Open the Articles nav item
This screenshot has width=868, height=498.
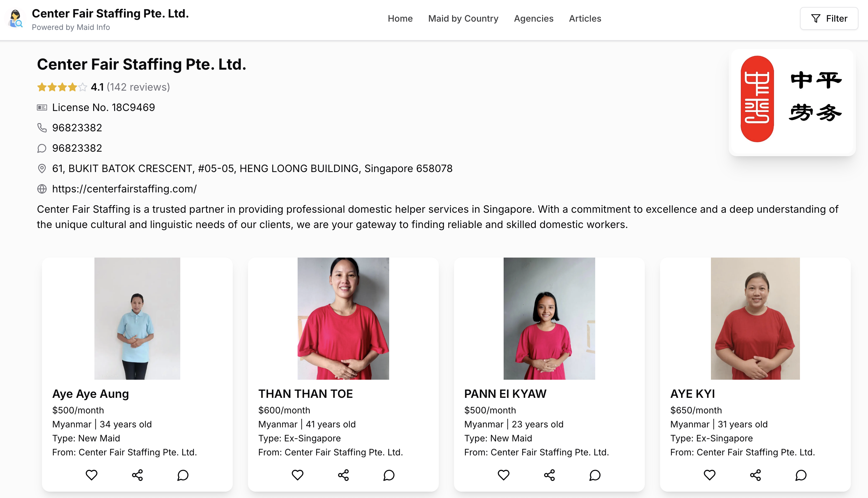coord(585,18)
